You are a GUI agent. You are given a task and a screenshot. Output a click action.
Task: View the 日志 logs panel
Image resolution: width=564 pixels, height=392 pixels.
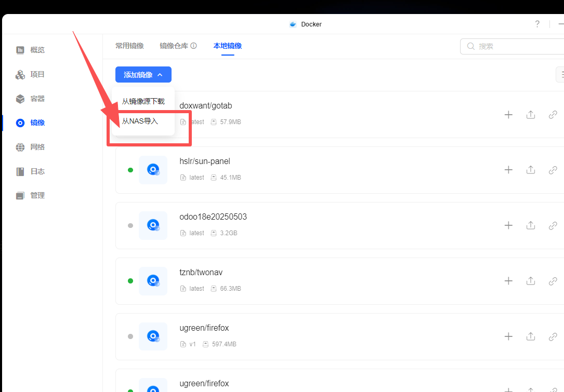(36, 171)
